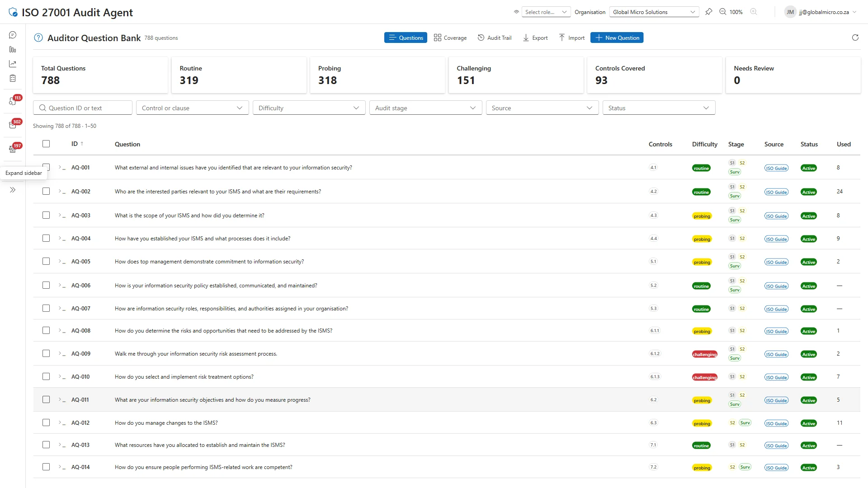868x488 pixels.
Task: Click the Question ID search field
Action: (83, 108)
